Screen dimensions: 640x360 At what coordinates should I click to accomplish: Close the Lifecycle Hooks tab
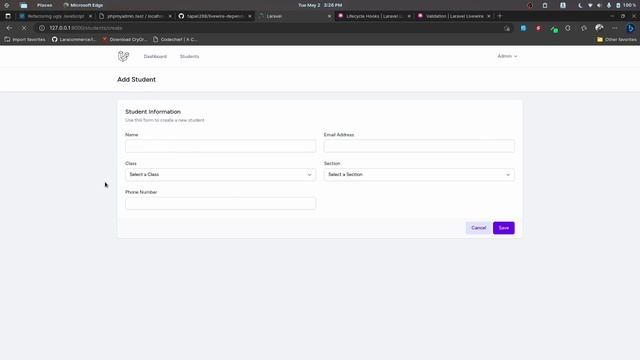tap(409, 16)
